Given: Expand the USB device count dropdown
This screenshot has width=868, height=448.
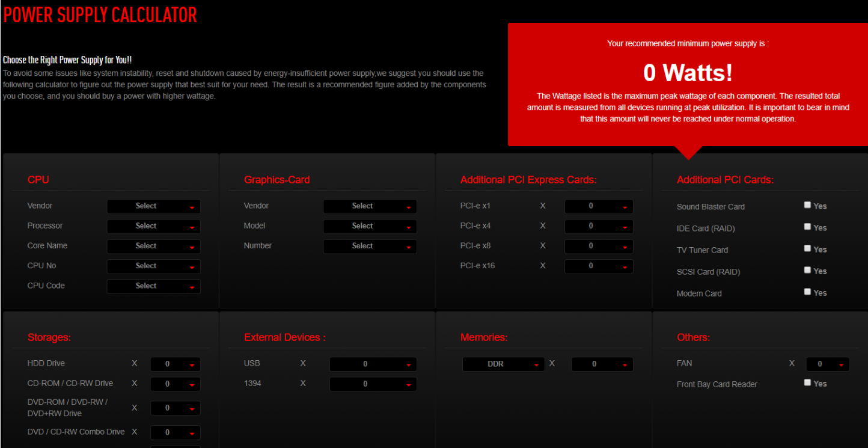Looking at the screenshot, I should (x=373, y=364).
